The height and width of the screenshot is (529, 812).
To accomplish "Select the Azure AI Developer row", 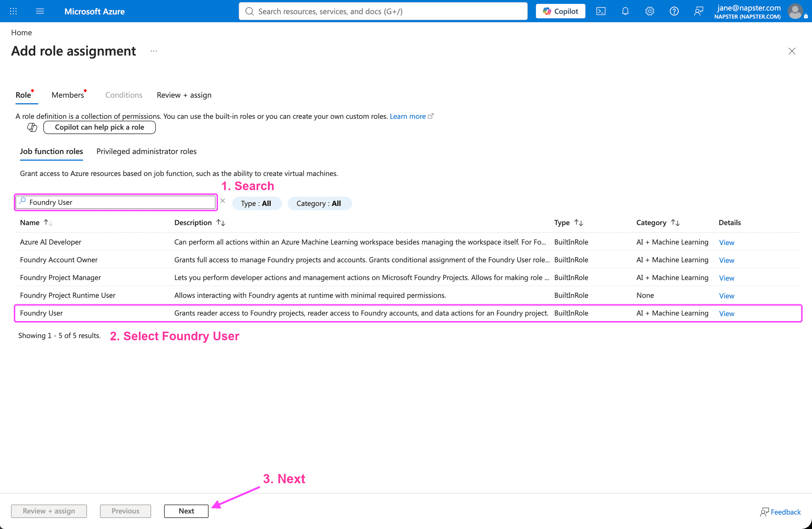I will 408,242.
